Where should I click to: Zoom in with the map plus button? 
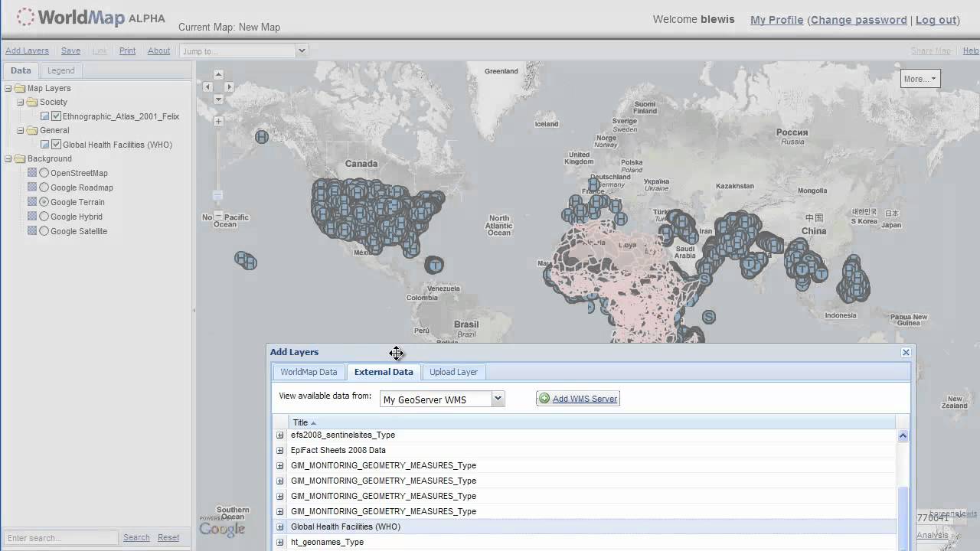pyautogui.click(x=218, y=121)
